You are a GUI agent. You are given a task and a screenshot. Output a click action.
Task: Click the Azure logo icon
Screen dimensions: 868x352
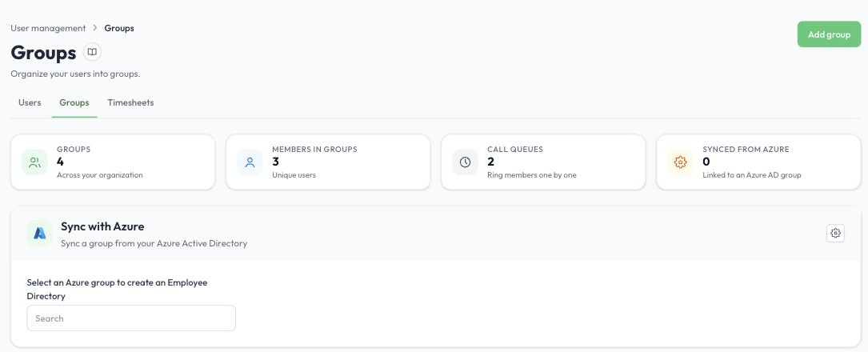coord(40,233)
